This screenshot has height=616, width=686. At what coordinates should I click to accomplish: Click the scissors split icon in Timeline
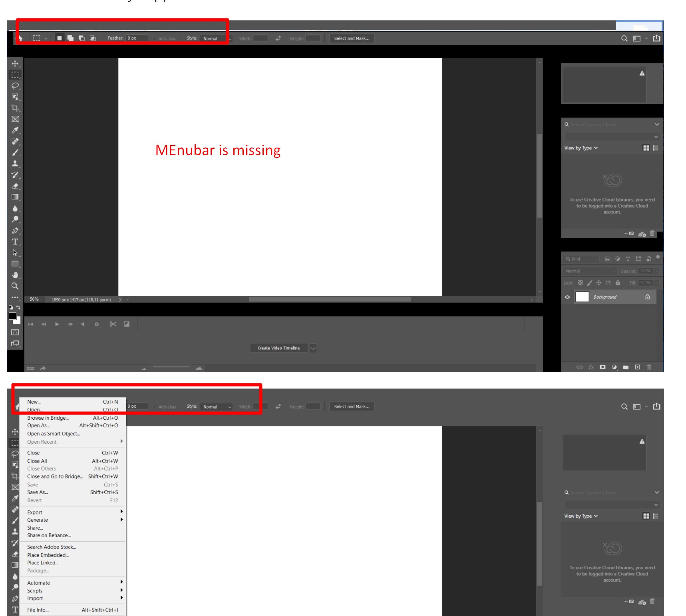tap(113, 324)
